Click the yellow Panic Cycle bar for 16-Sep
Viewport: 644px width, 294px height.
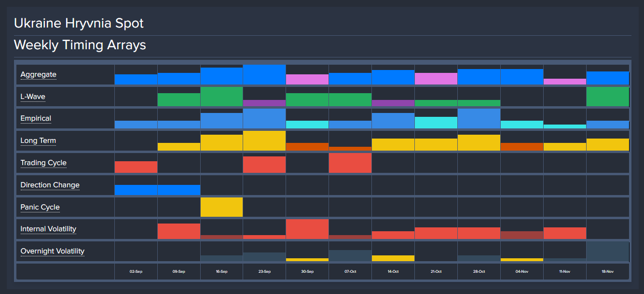221,207
